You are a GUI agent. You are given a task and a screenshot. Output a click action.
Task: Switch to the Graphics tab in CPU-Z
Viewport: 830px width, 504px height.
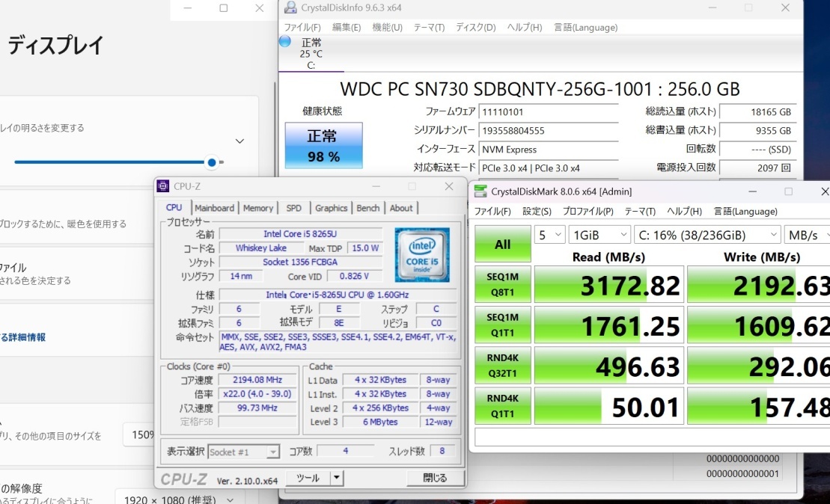click(x=331, y=209)
